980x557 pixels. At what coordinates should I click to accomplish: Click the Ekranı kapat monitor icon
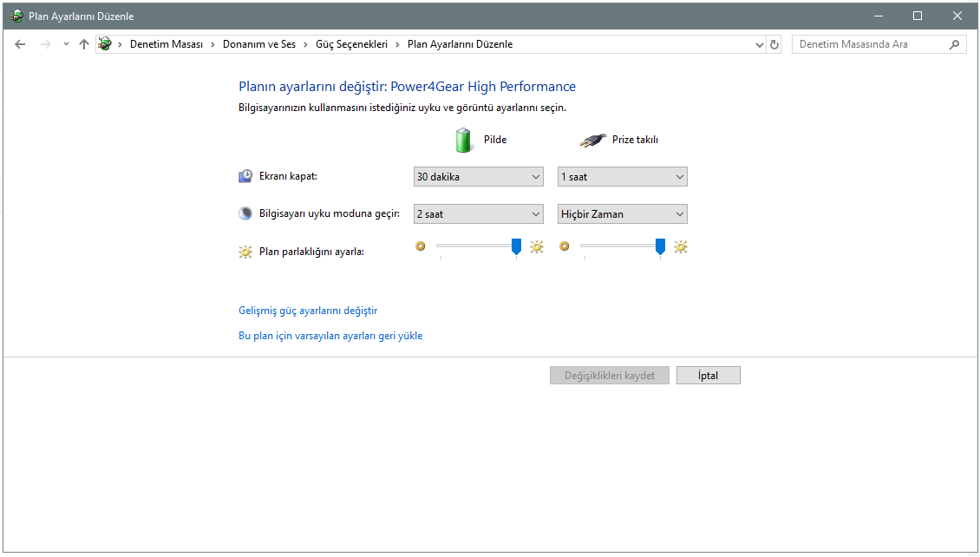point(245,176)
